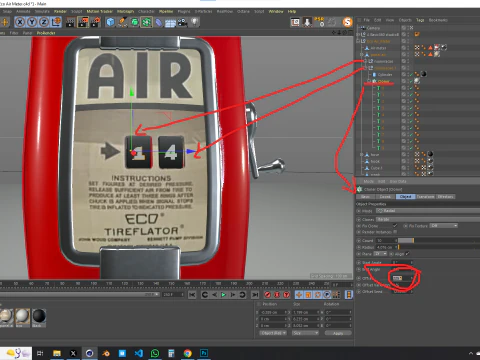Toggle the Align checkbox

click(x=407, y=254)
